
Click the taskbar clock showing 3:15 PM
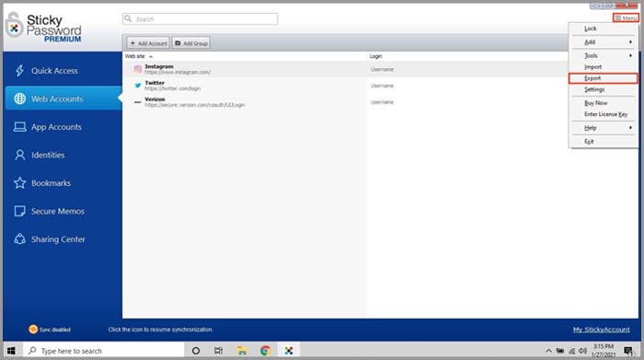tap(604, 351)
